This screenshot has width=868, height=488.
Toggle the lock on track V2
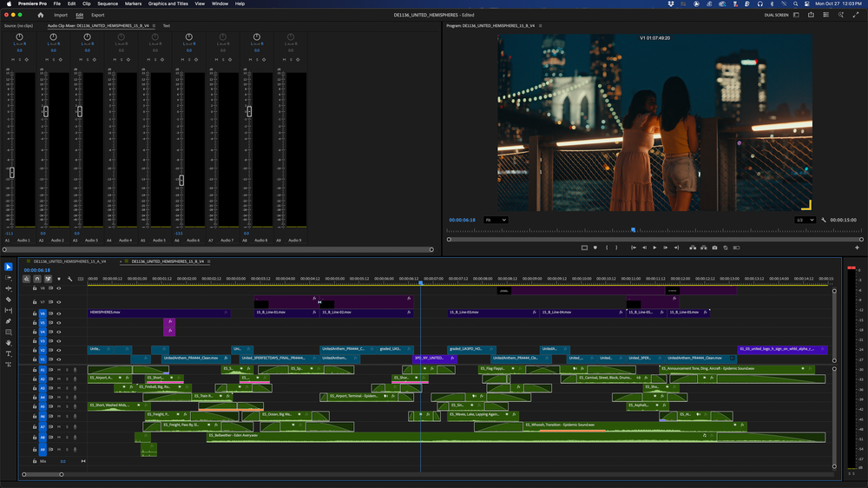pos(35,350)
